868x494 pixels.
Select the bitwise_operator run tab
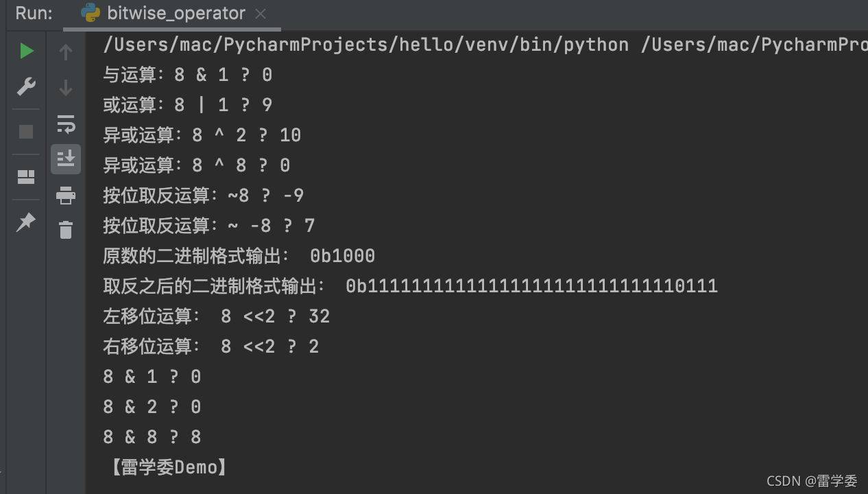173,14
